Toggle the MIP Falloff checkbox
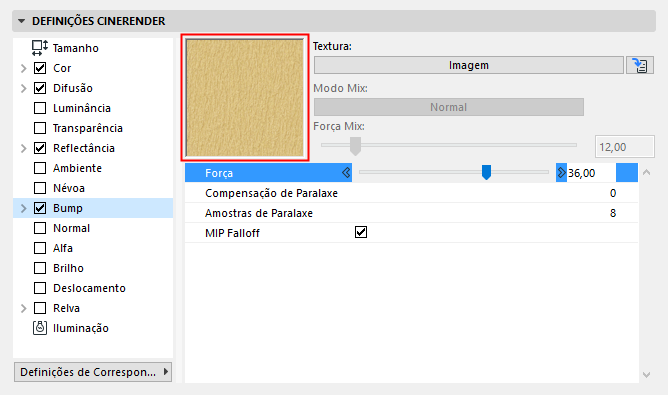 click(361, 232)
